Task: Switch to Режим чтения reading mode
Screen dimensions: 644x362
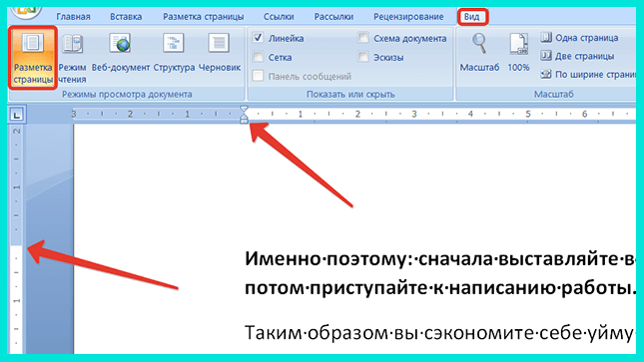Action: point(72,58)
